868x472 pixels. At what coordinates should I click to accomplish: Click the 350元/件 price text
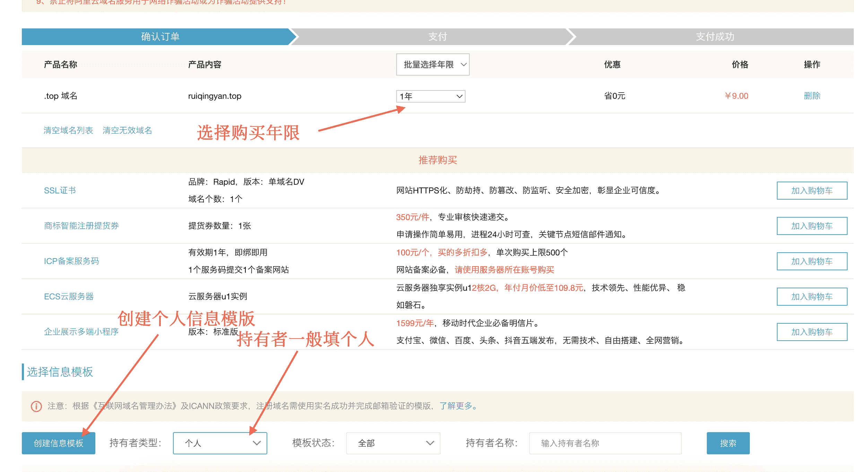coord(413,217)
